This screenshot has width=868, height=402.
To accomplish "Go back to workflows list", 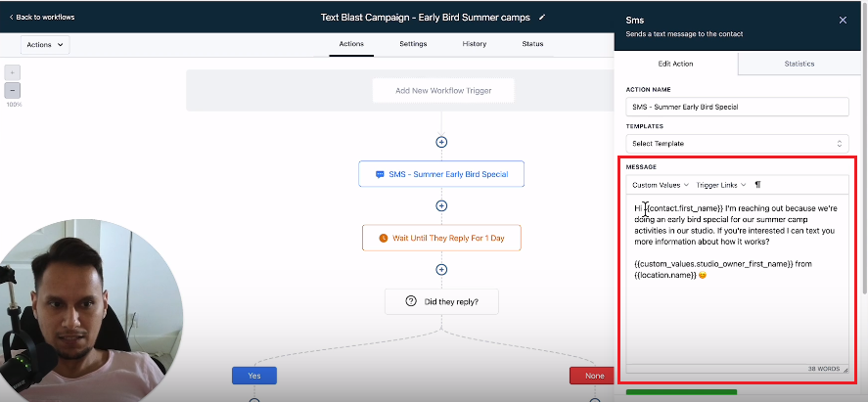I will 41,18.
